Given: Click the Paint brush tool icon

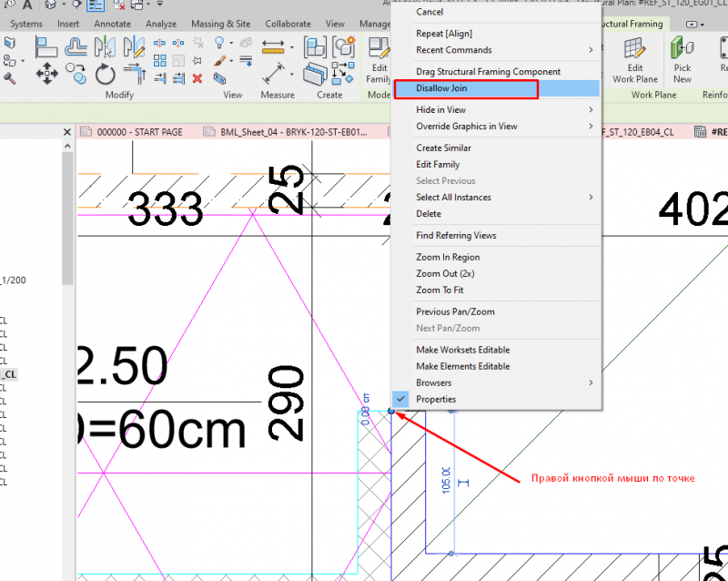Looking at the screenshot, I should point(220,60).
